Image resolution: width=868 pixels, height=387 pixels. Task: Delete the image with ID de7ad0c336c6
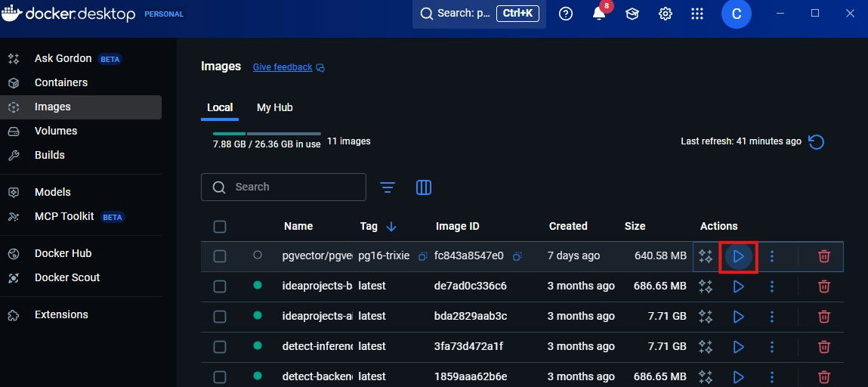click(x=823, y=286)
